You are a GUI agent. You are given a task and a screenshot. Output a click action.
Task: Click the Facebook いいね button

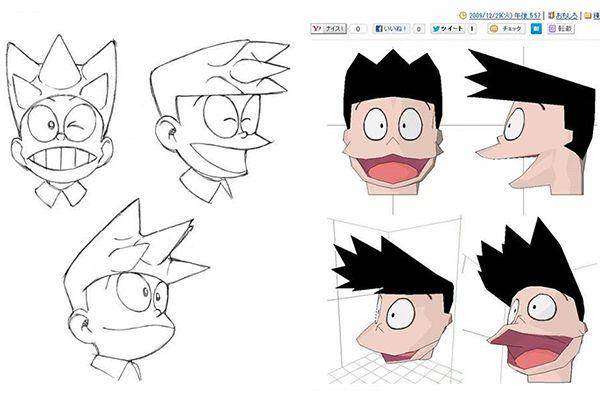(x=391, y=29)
